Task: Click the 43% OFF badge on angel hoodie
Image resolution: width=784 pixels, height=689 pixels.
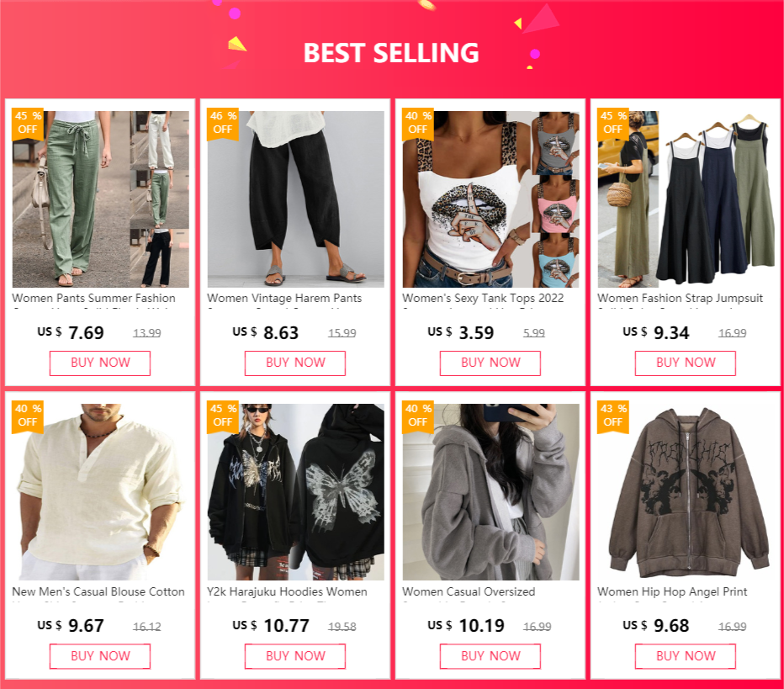Action: 613,416
